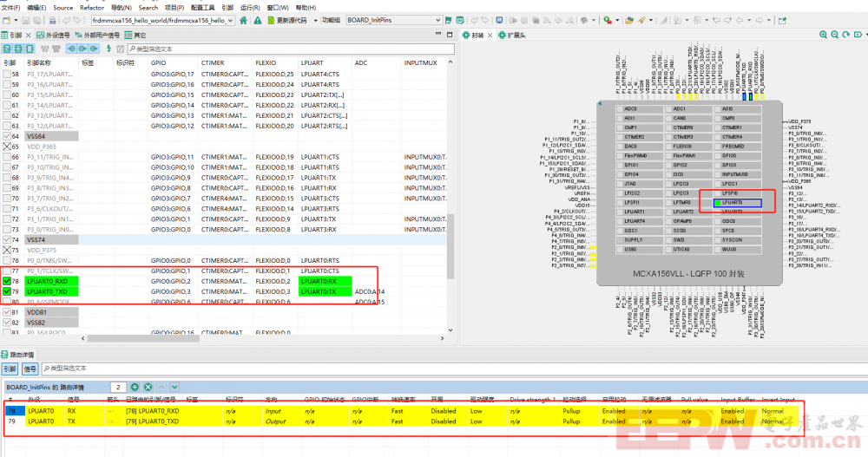The image size is (868, 457).
Task: Add a new routing row with plus icon
Action: click(135, 387)
